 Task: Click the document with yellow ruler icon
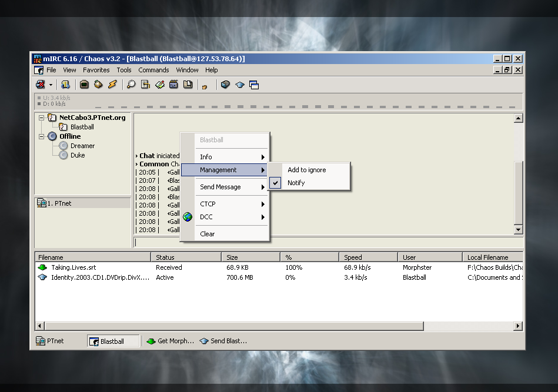[145, 84]
